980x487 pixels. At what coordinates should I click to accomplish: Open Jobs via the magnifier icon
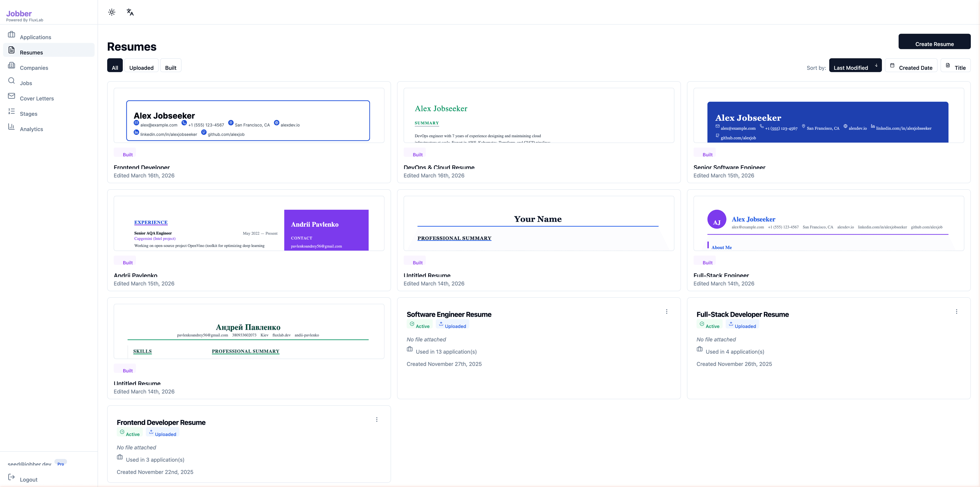point(11,81)
